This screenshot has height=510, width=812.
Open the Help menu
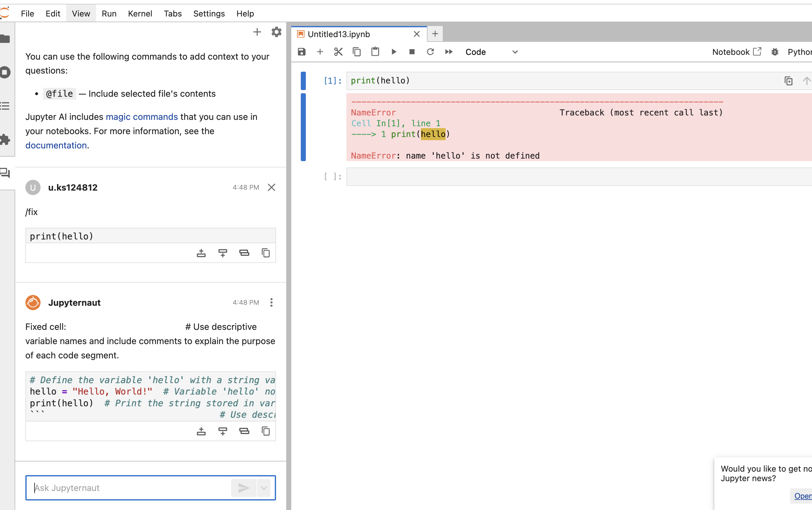tap(245, 14)
